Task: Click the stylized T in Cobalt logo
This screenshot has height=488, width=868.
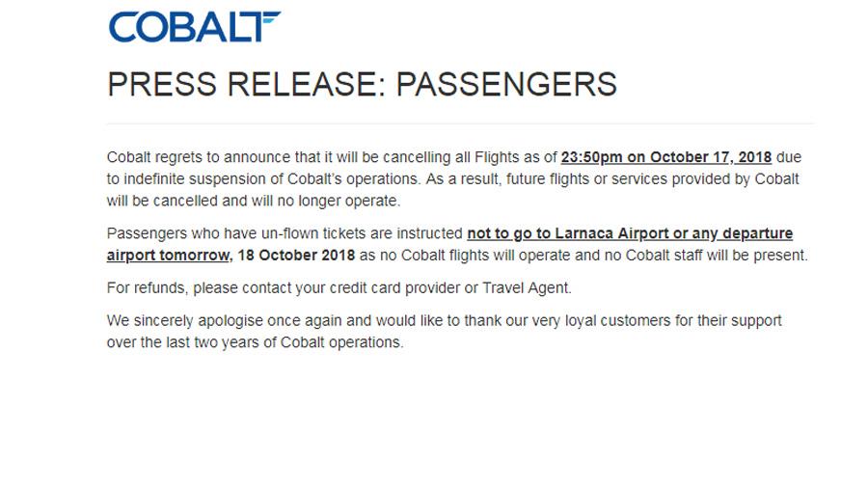Action: [x=265, y=25]
